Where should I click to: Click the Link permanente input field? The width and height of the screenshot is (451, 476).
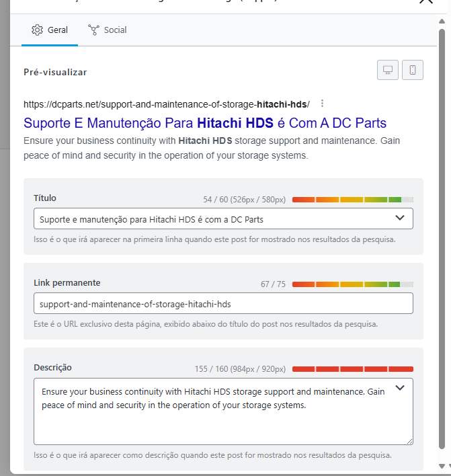click(223, 303)
